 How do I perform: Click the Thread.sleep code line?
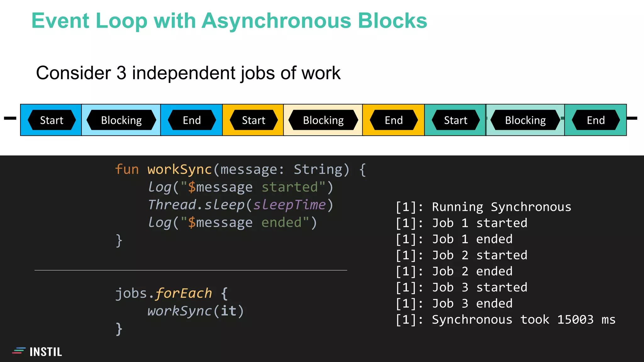click(x=240, y=205)
